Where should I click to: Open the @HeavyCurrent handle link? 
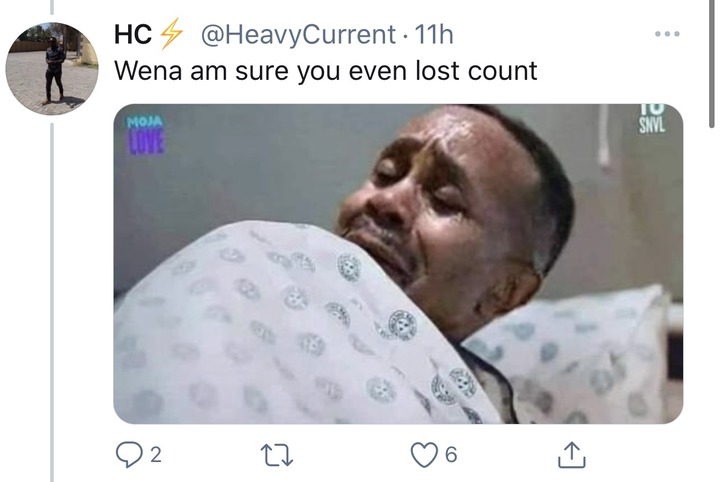[298, 34]
